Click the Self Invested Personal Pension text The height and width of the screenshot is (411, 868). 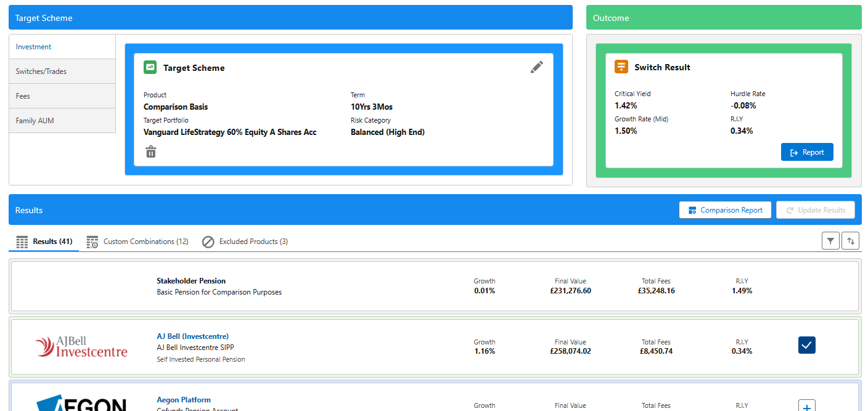[x=200, y=359]
